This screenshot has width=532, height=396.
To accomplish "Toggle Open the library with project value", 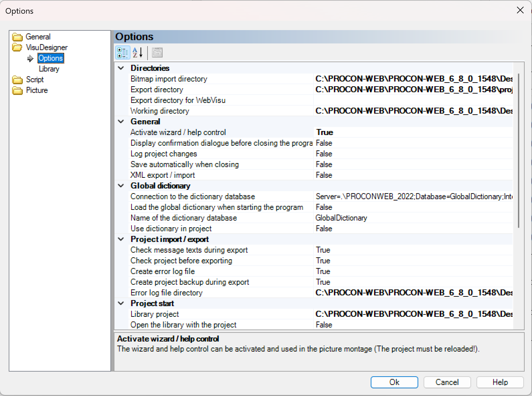I will tap(413, 325).
